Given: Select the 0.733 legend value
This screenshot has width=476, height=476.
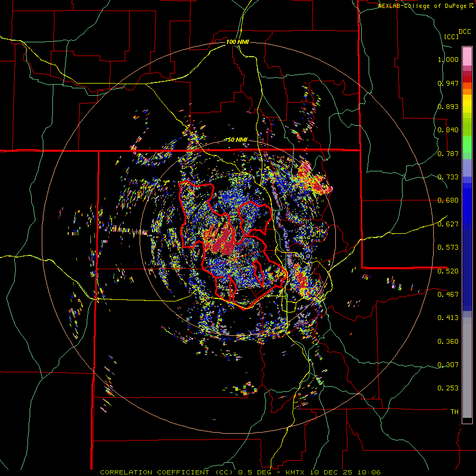Looking at the screenshot, I should [448, 177].
